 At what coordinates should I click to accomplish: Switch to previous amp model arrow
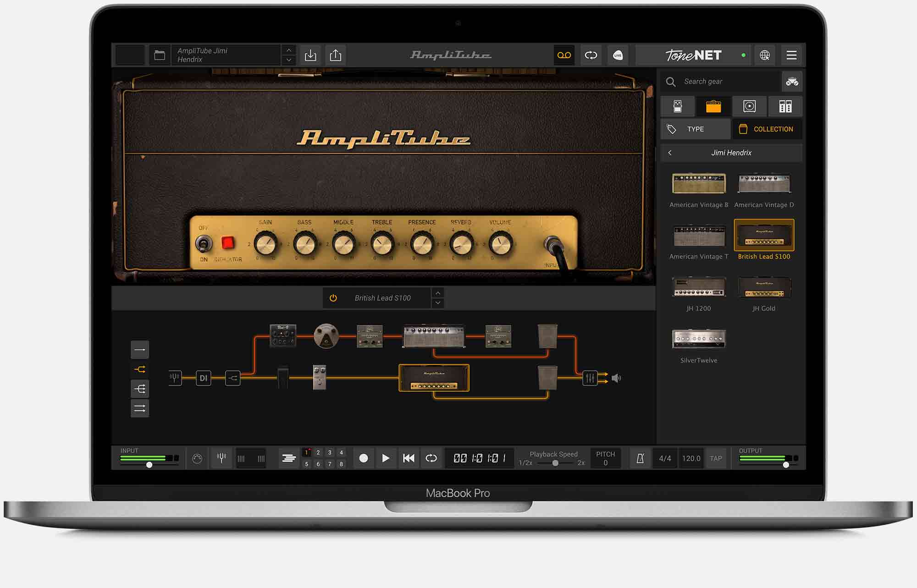click(x=438, y=293)
